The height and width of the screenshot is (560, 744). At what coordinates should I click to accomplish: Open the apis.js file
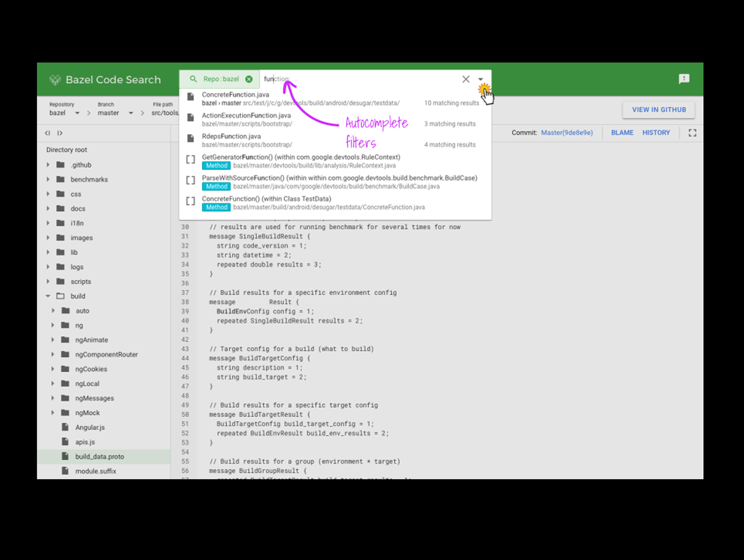coord(85,442)
